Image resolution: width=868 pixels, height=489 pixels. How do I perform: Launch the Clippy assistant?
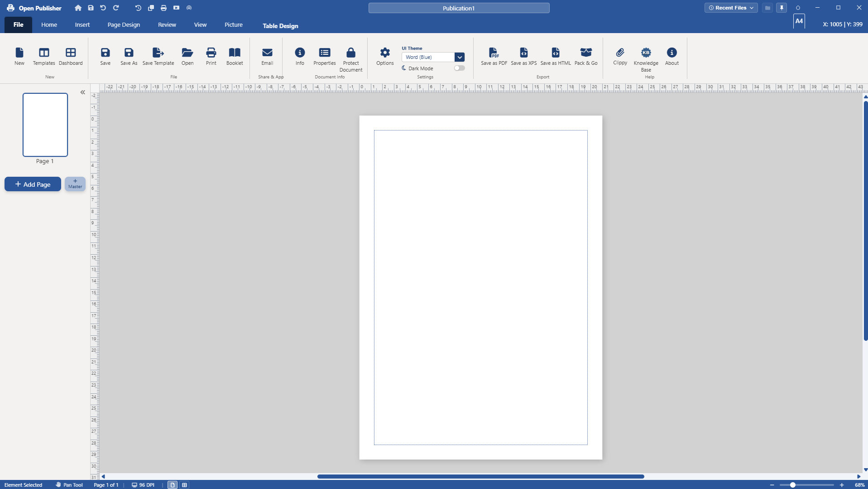pyautogui.click(x=620, y=57)
